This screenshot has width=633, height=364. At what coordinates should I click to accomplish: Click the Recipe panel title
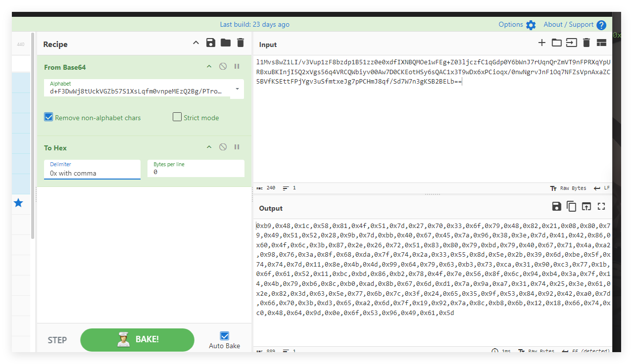coord(55,44)
